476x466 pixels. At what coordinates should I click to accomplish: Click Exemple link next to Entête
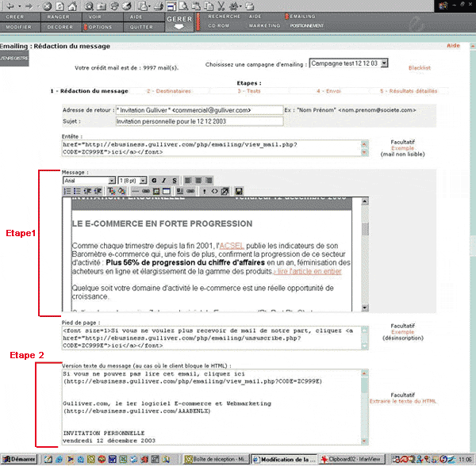pos(402,148)
